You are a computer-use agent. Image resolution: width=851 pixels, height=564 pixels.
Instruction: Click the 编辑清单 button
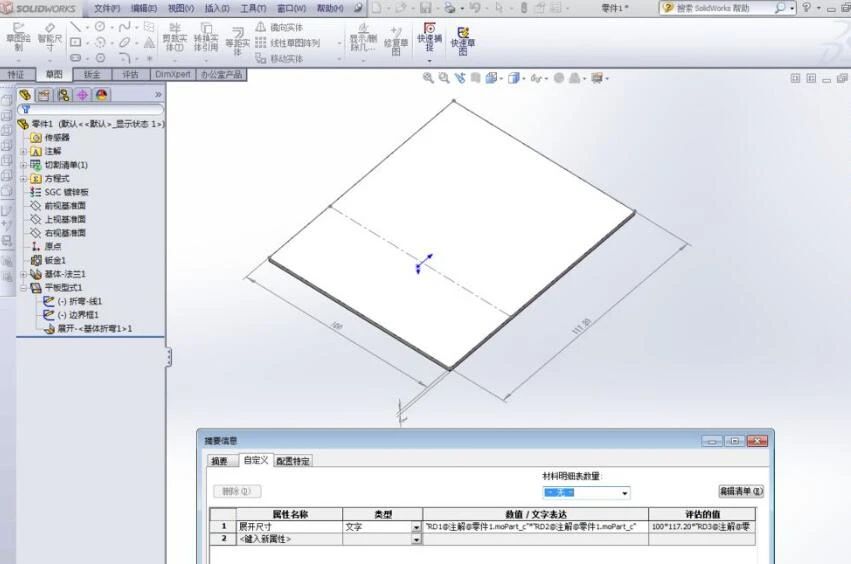[740, 491]
